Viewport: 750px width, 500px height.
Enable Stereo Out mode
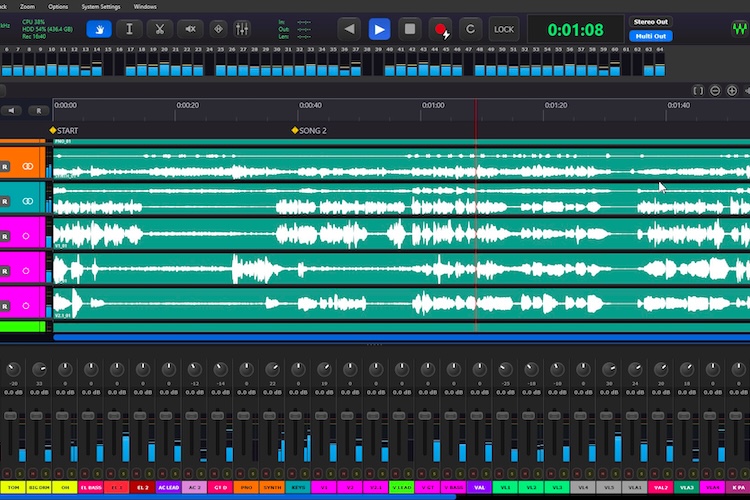(651, 22)
